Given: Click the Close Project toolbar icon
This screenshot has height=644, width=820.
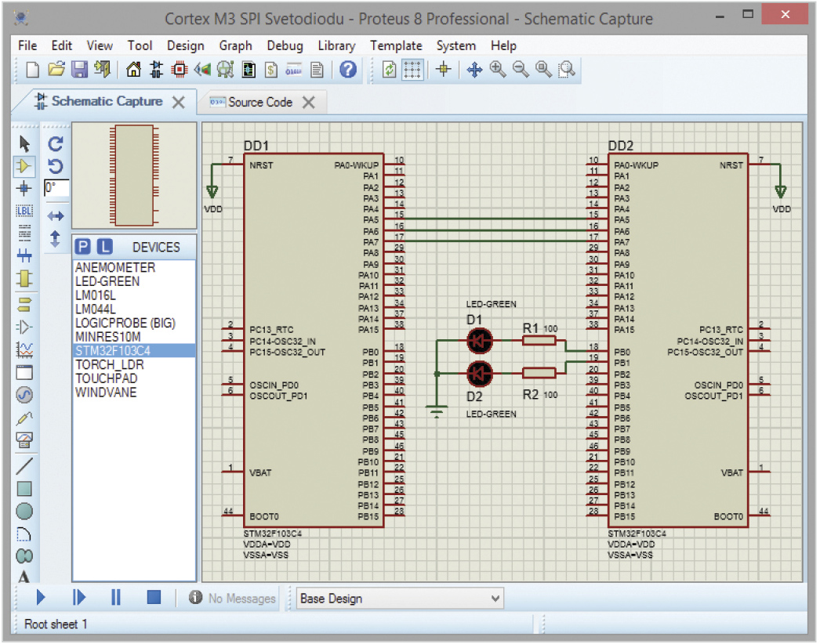Looking at the screenshot, I should pos(102,69).
